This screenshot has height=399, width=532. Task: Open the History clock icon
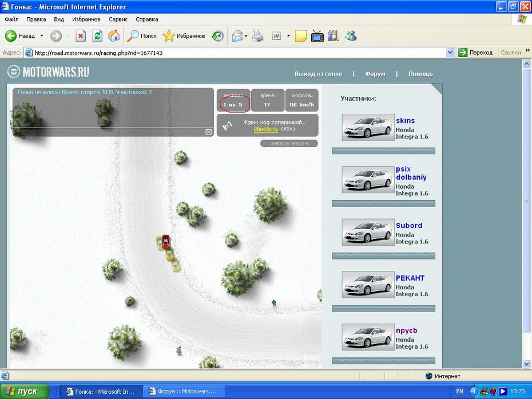[217, 35]
